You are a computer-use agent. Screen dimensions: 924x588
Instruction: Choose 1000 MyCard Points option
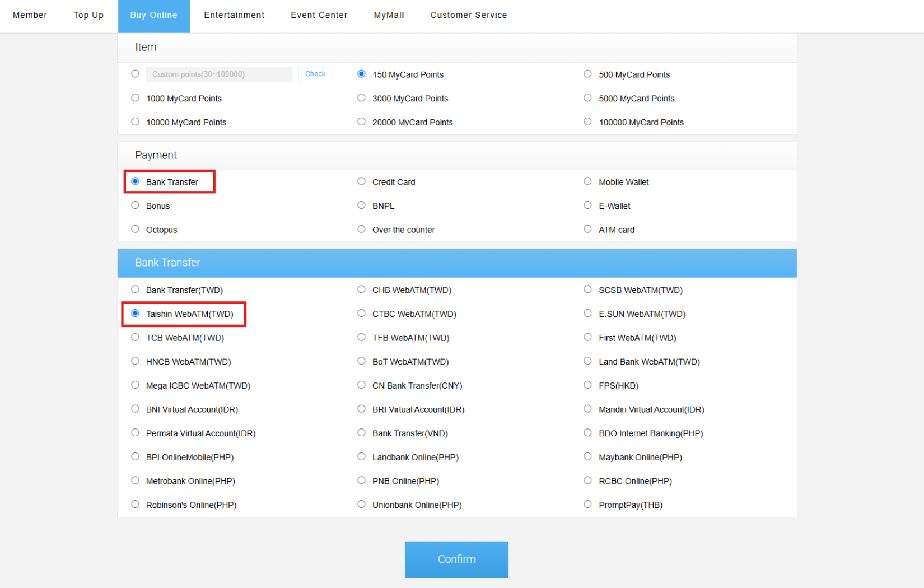pos(135,98)
